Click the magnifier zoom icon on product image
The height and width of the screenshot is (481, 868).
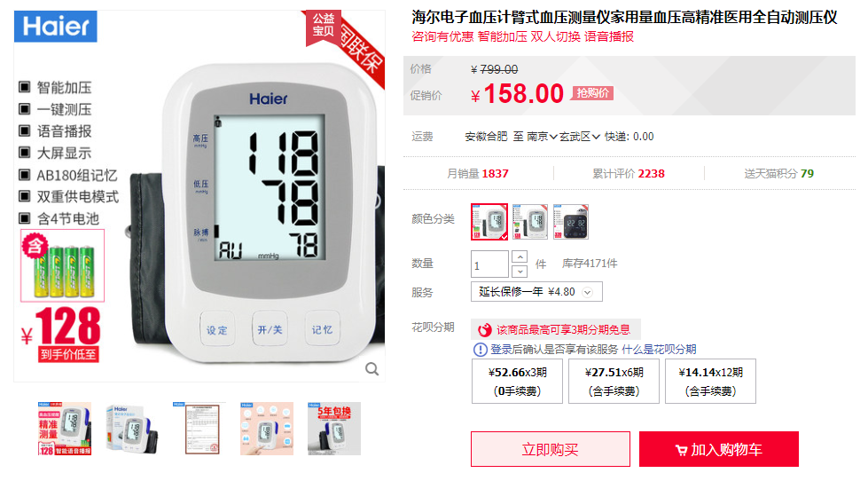[x=372, y=369]
